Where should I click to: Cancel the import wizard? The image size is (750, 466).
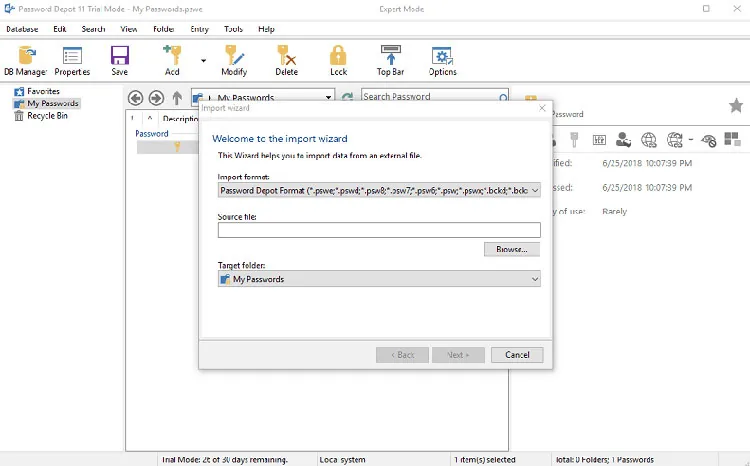pyautogui.click(x=517, y=355)
